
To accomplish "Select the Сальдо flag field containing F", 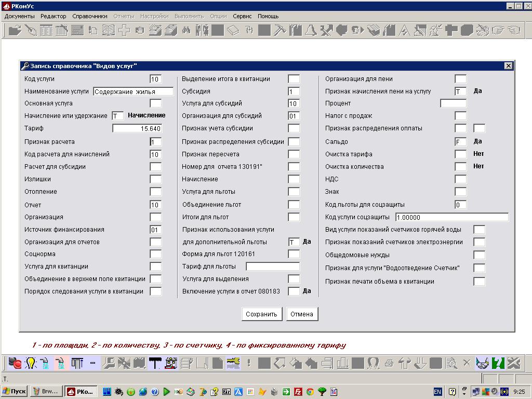I will tap(460, 141).
